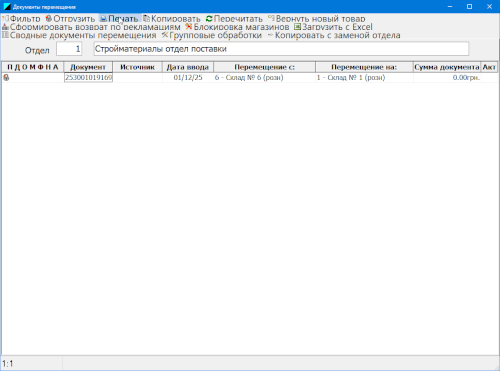Click the application icon in title bar

(x=7, y=7)
